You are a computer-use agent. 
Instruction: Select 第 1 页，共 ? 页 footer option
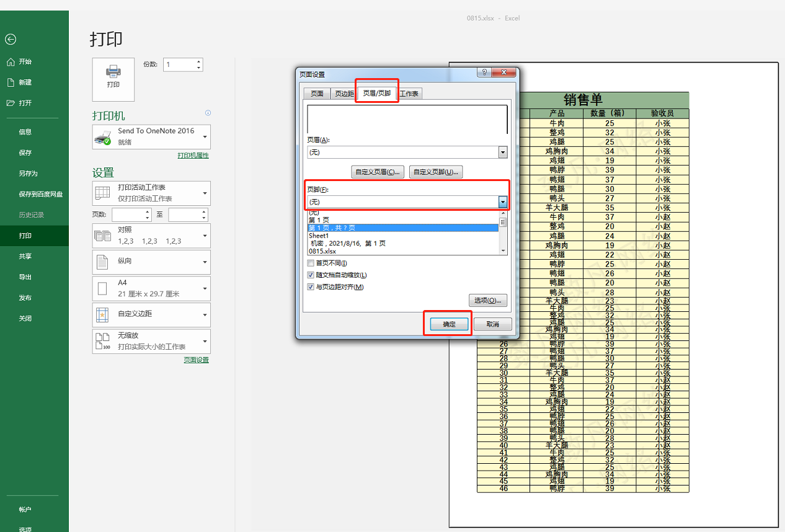pyautogui.click(x=403, y=228)
